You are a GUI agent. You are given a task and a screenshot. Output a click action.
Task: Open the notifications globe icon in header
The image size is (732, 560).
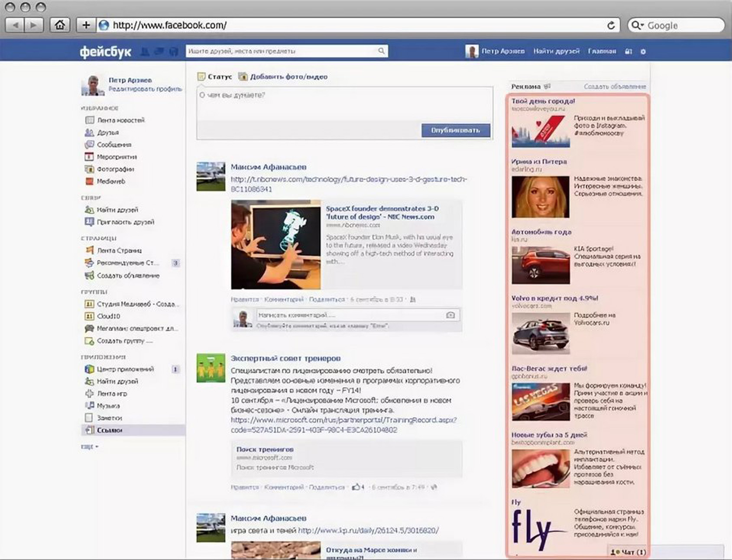coord(174,52)
